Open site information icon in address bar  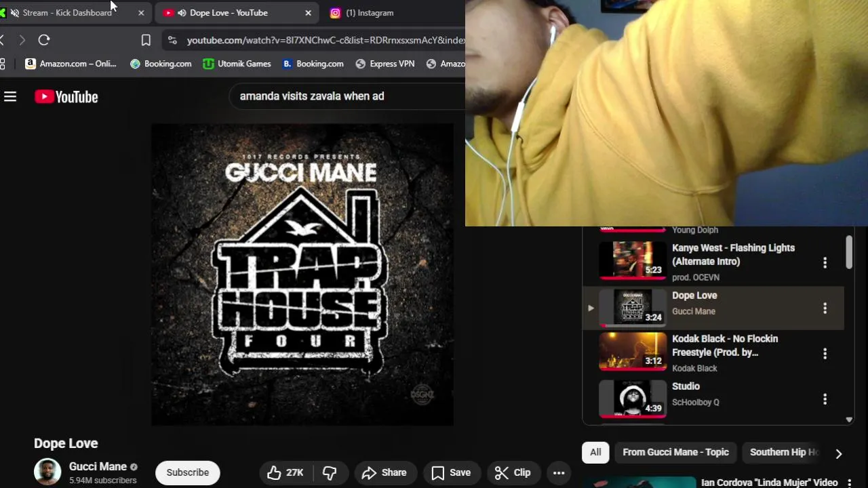[172, 40]
